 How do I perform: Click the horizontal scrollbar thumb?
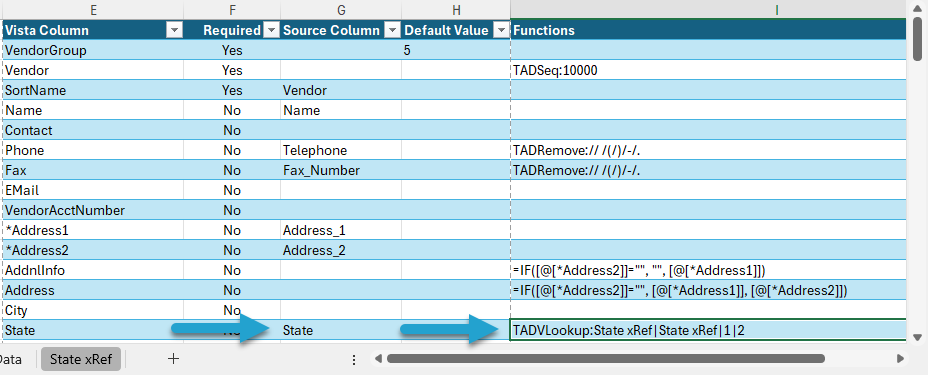point(605,358)
